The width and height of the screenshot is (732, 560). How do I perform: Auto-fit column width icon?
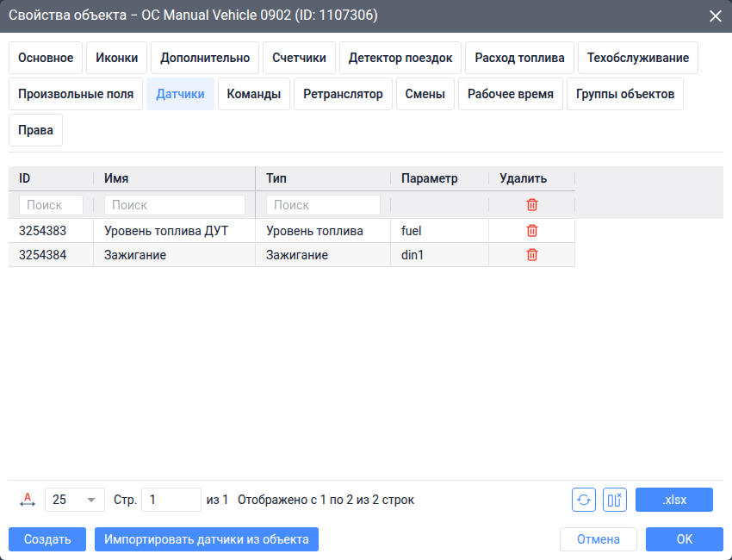(28, 500)
